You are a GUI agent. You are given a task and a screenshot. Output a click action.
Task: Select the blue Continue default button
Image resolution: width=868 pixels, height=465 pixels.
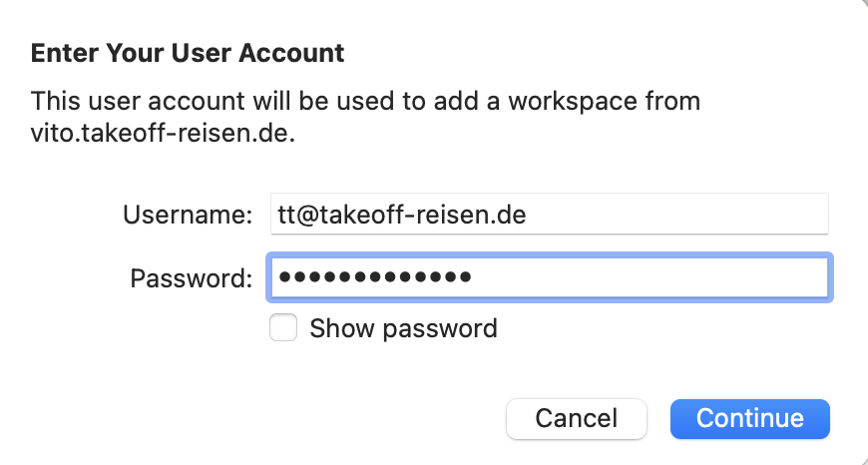[749, 418]
